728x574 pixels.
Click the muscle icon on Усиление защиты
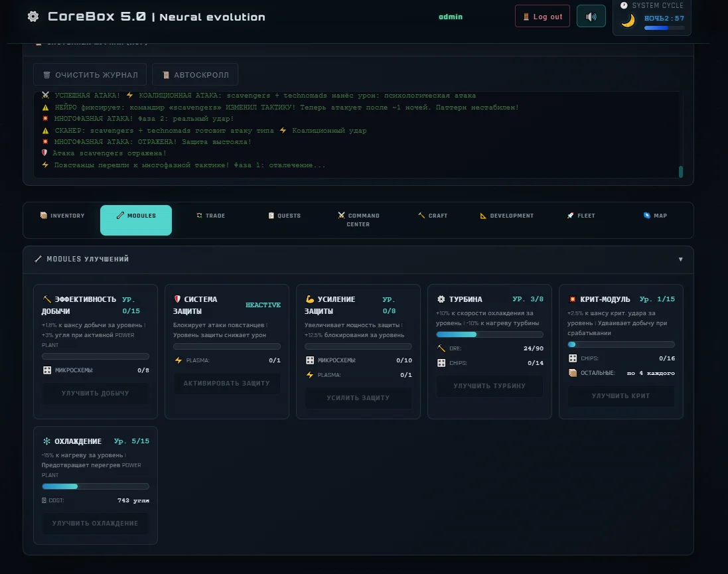(310, 299)
